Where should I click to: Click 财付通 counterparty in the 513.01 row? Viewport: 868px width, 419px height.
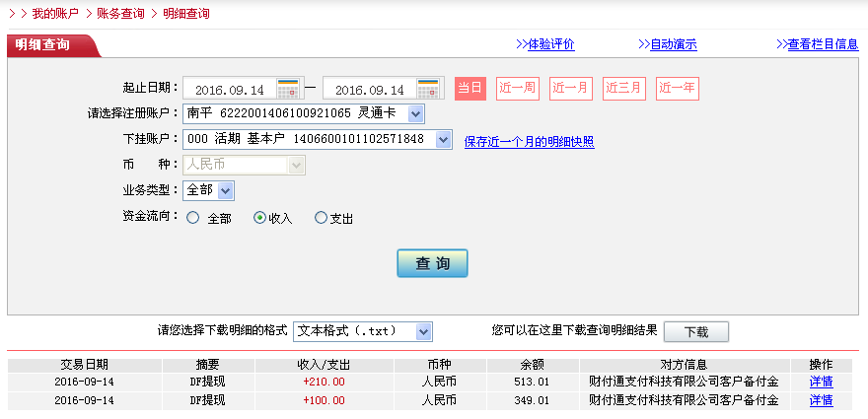coord(684,382)
